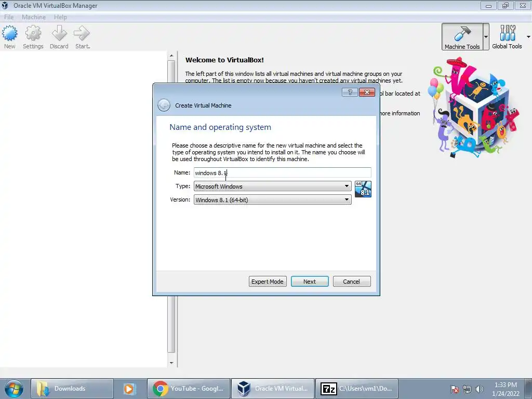Click the Windows 8.1 OS type icon

tap(363, 189)
